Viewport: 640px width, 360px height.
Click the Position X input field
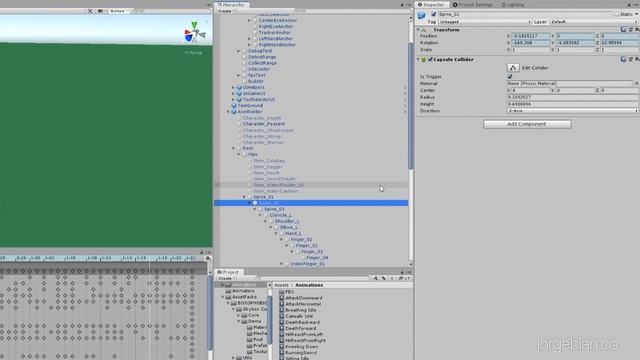[531, 36]
